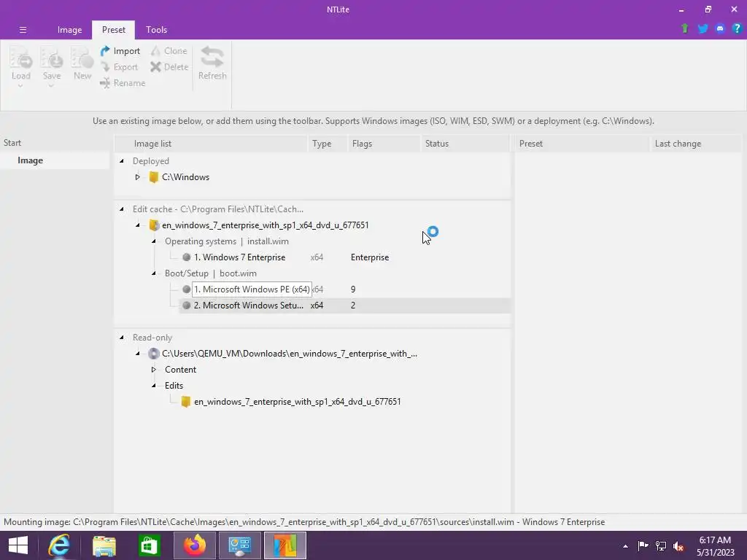Select 1. Windows 7 Enterprise image
The width and height of the screenshot is (747, 560).
click(x=239, y=257)
